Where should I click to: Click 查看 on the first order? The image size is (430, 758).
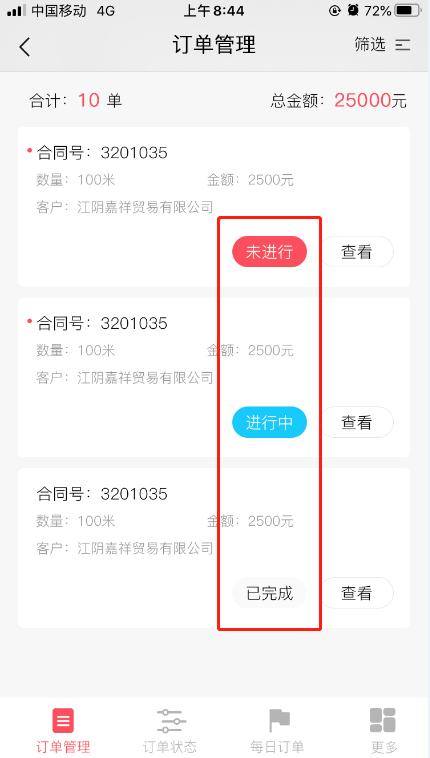click(x=357, y=251)
